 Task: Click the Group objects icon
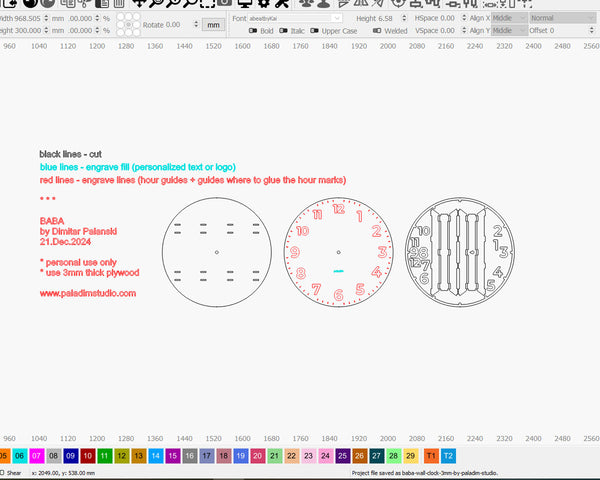[306, 3]
